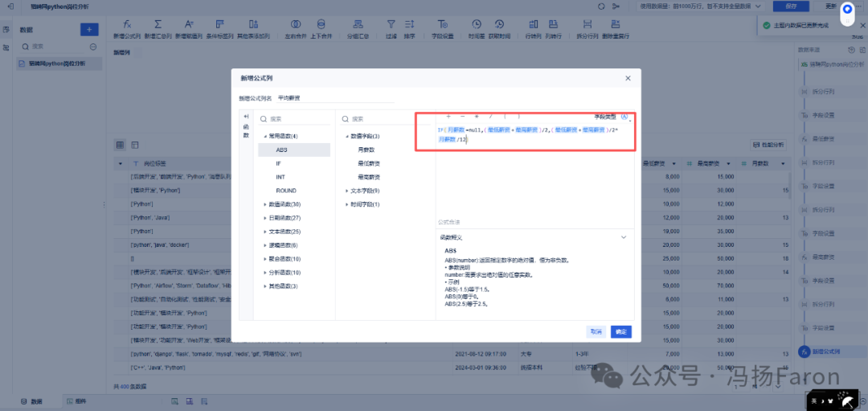The width and height of the screenshot is (868, 411).
Task: Click the refresh icon in the title bar
Action: coord(602,6)
